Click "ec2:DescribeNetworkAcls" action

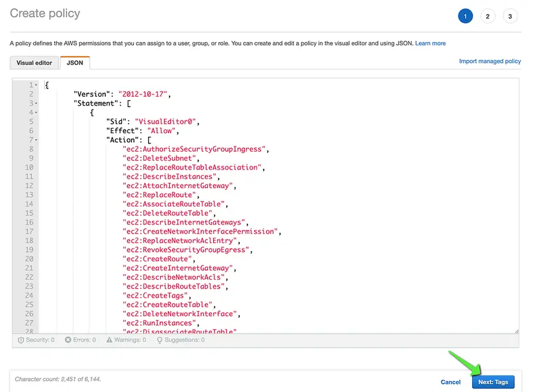(x=174, y=278)
